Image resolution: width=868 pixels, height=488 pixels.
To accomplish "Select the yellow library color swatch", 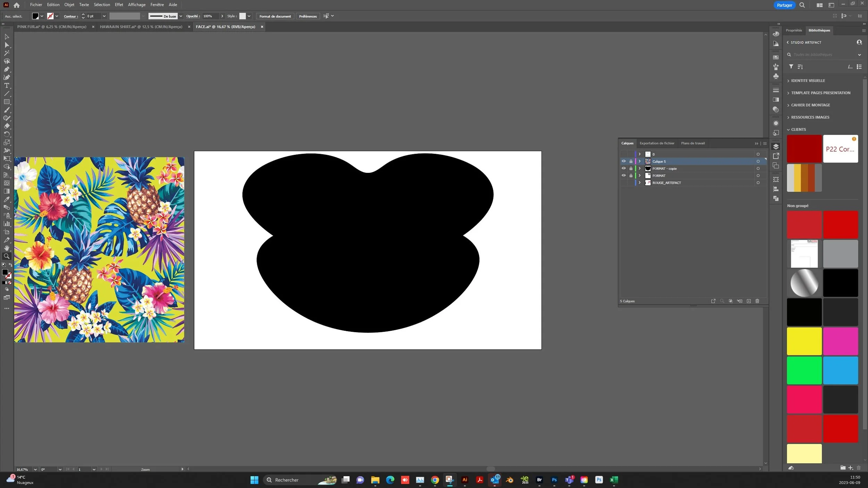I will (x=804, y=341).
